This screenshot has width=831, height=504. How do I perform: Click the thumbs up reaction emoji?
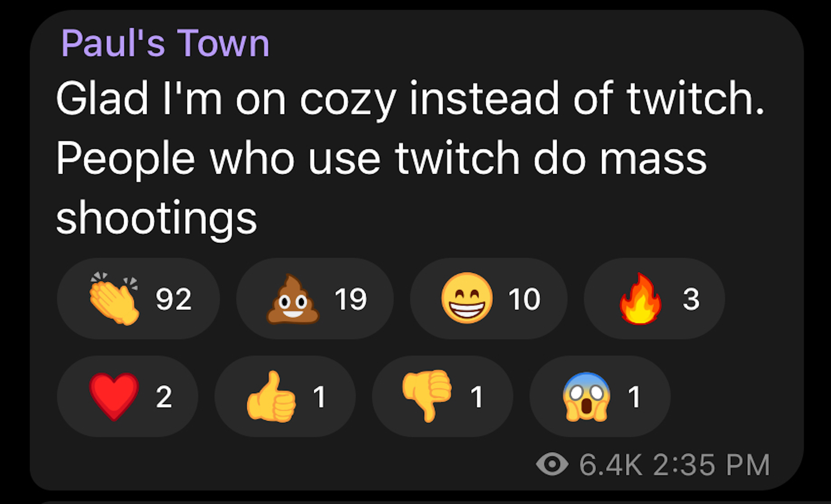[x=272, y=397]
